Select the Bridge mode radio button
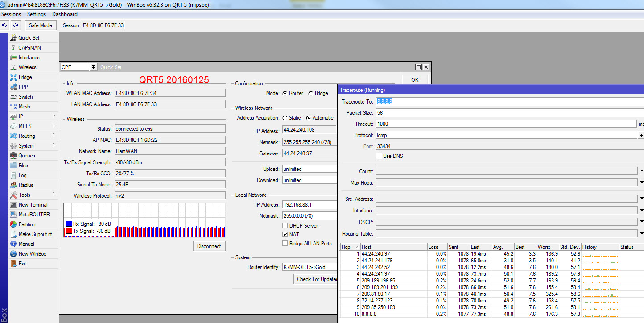 (x=310, y=93)
